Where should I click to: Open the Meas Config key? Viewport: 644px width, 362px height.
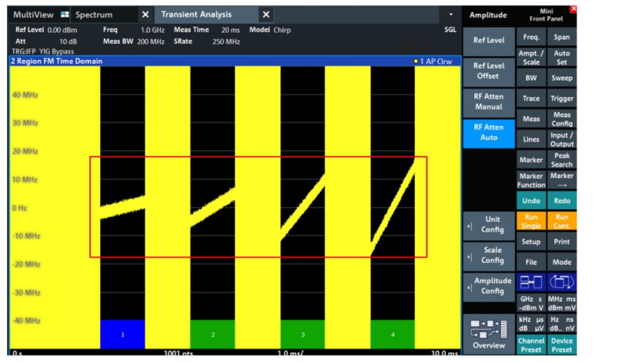point(561,119)
